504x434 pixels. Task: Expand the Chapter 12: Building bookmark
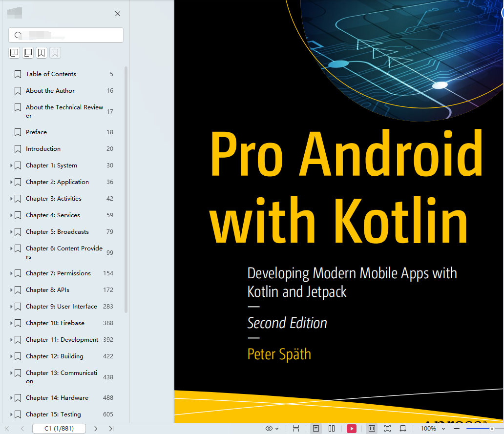point(11,356)
